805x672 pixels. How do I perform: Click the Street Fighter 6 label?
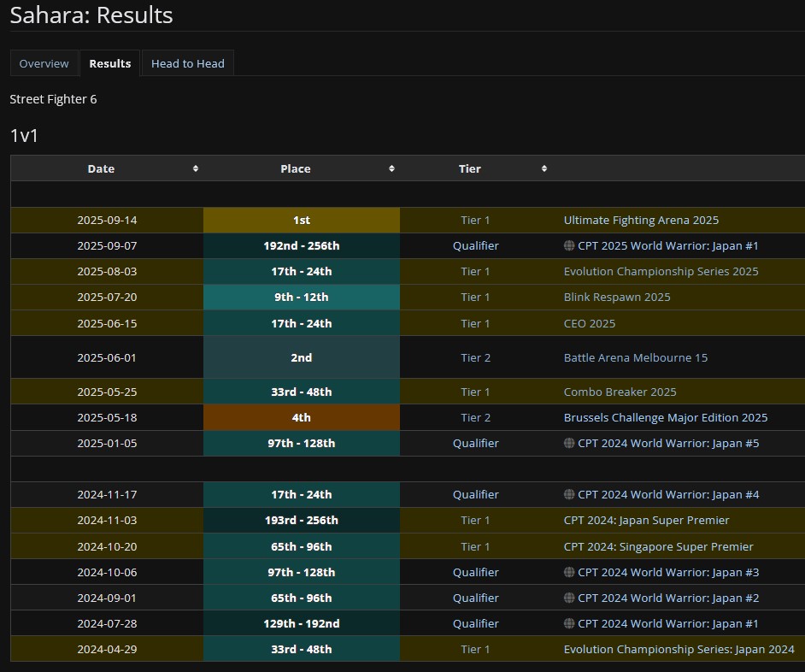tap(53, 99)
